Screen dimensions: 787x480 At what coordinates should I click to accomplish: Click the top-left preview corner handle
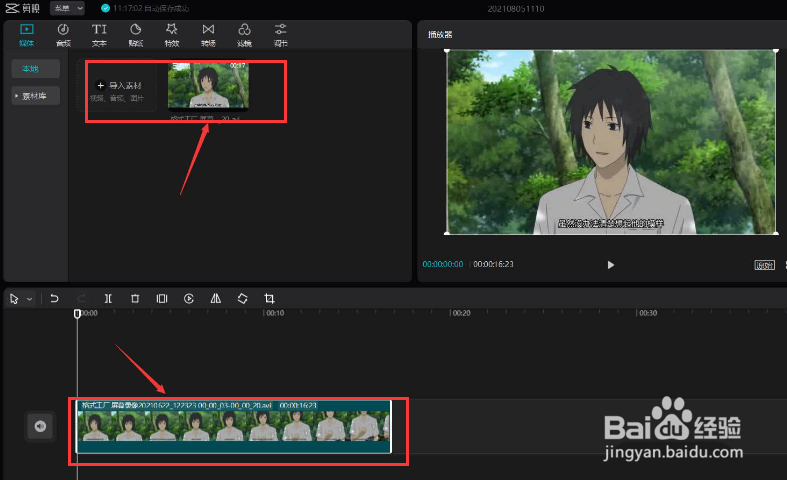447,51
